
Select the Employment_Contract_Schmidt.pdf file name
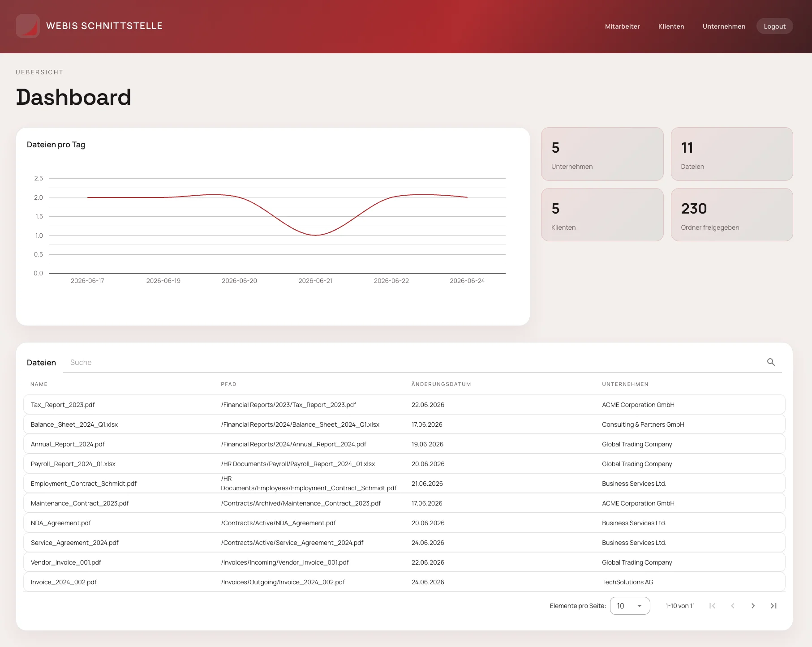(x=84, y=484)
